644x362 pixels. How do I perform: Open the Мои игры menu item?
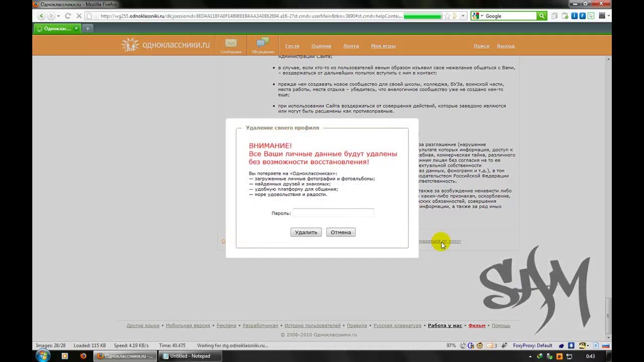(383, 46)
